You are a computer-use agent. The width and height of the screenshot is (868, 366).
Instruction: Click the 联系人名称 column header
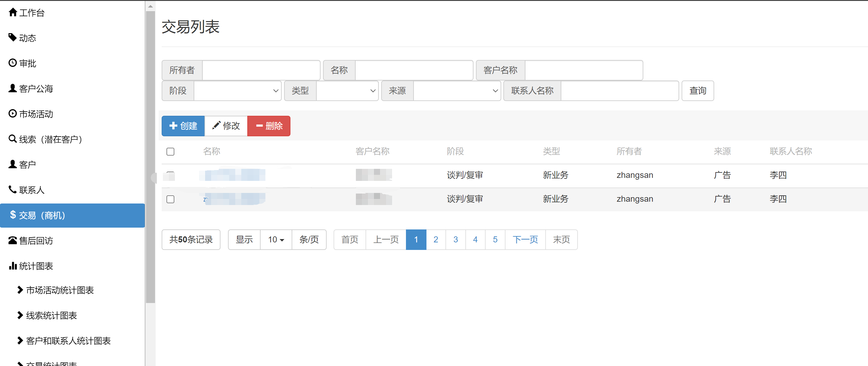790,151
